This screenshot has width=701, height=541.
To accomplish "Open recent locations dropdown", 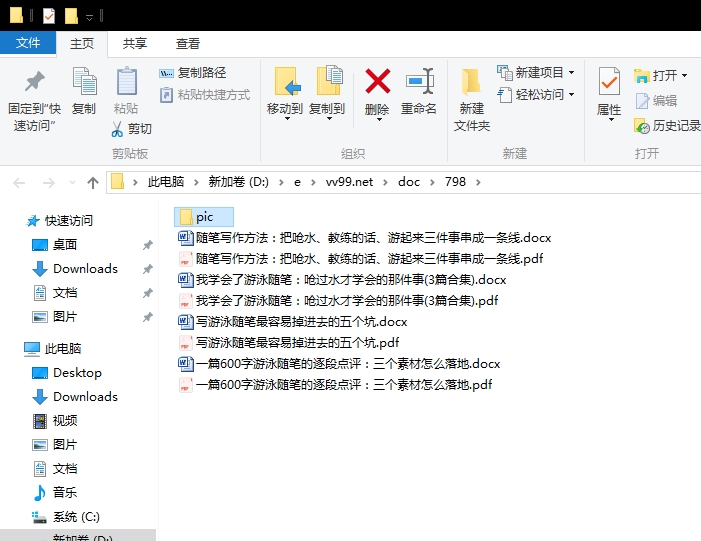I will 72,182.
